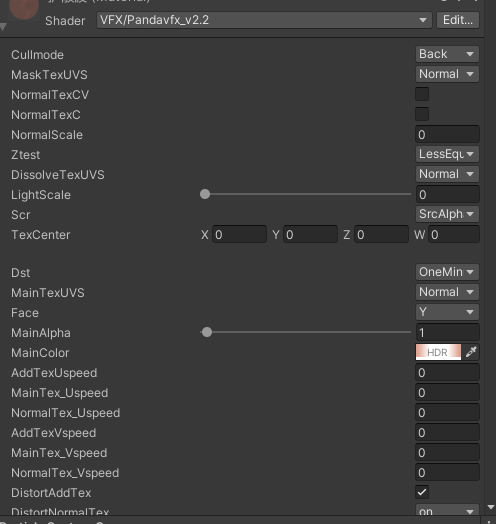Click the LightScale property label
496x524 pixels.
click(x=41, y=195)
